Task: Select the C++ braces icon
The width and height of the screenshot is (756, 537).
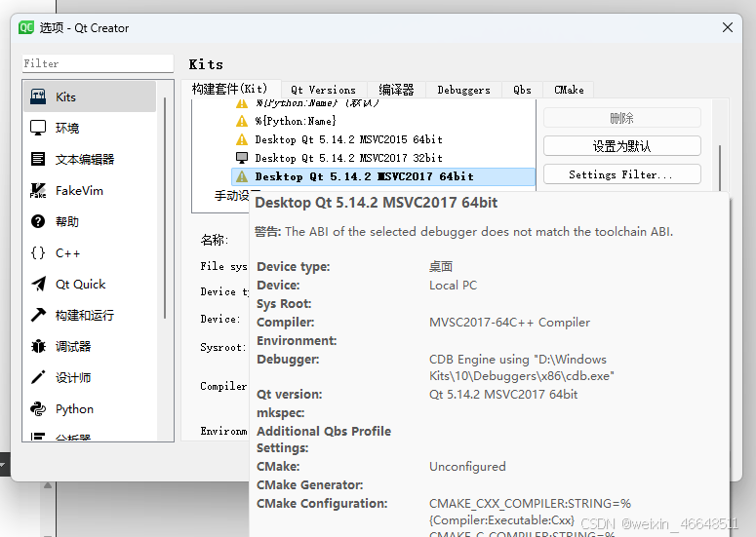Action: tap(38, 253)
